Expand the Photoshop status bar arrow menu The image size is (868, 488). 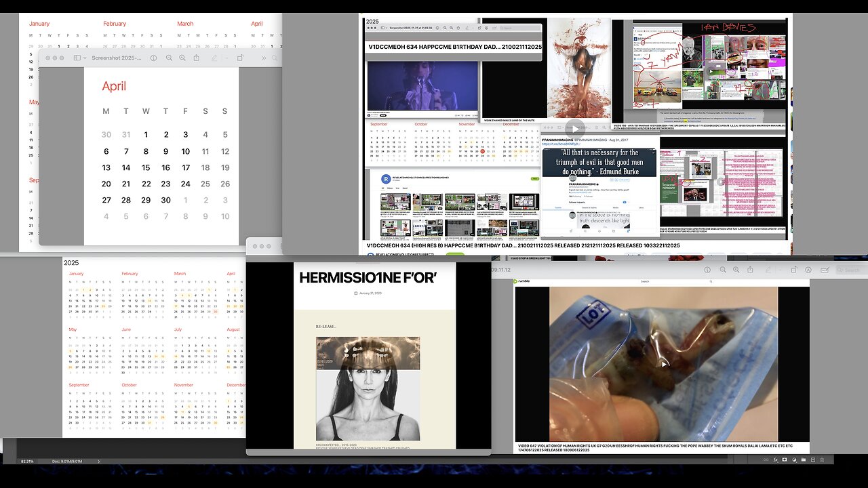(x=98, y=462)
